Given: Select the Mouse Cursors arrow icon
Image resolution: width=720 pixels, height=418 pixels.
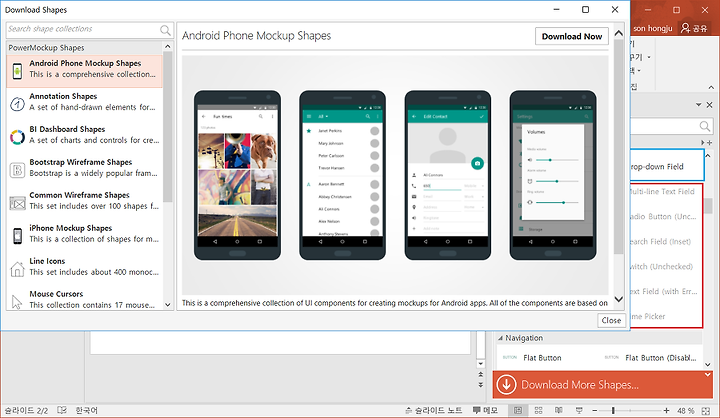Looking at the screenshot, I should 17,302.
